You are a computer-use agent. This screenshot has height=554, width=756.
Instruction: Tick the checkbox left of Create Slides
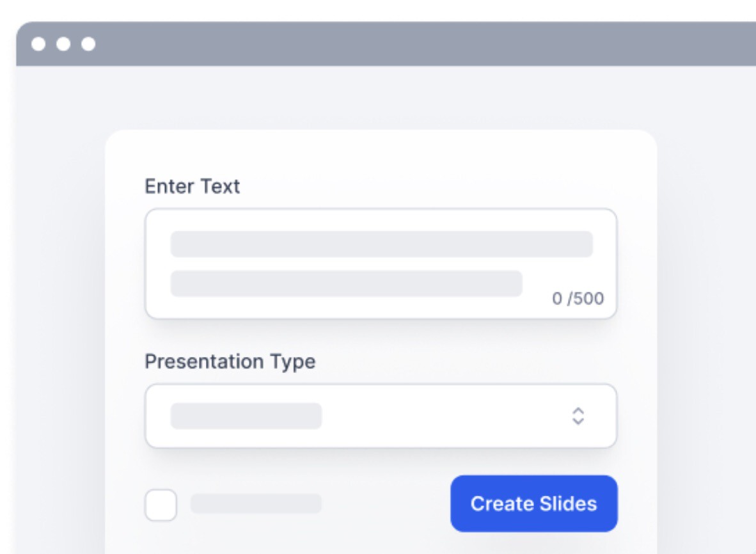pos(161,505)
